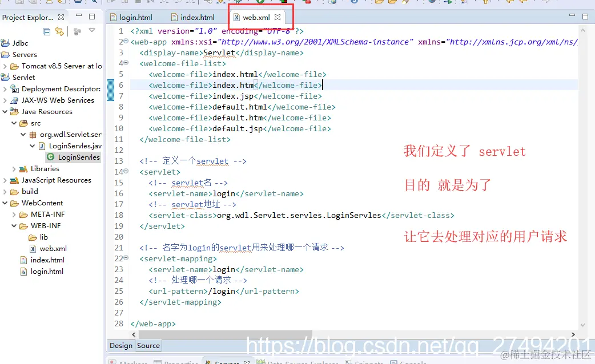Viewport: 595px width, 364px height.
Task: Collapse the LoginServles.java node
Action: pyautogui.click(x=32, y=146)
